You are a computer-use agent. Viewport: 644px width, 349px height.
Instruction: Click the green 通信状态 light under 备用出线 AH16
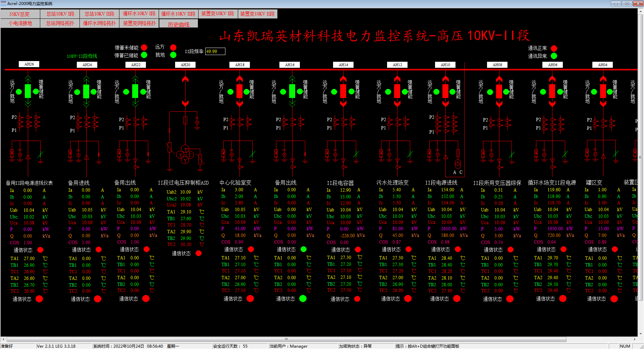[304, 249]
